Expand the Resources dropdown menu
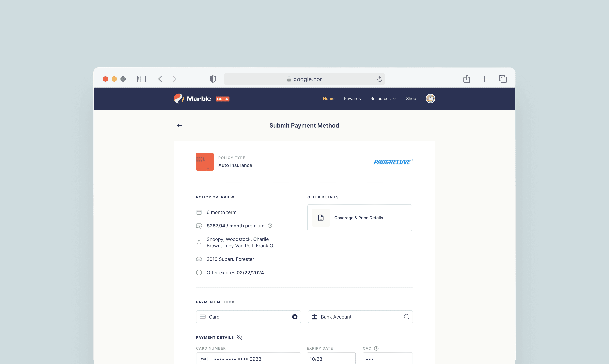The height and width of the screenshot is (364, 609). click(x=383, y=99)
